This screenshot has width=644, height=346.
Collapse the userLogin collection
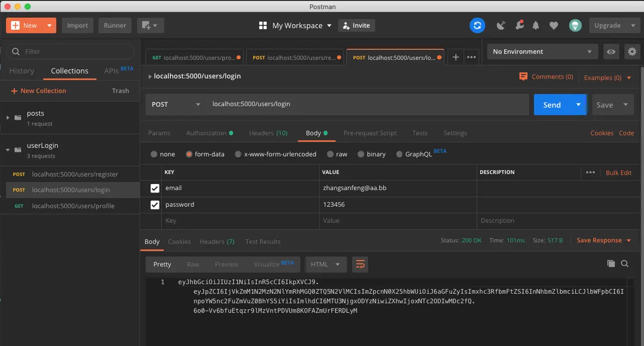click(x=8, y=150)
